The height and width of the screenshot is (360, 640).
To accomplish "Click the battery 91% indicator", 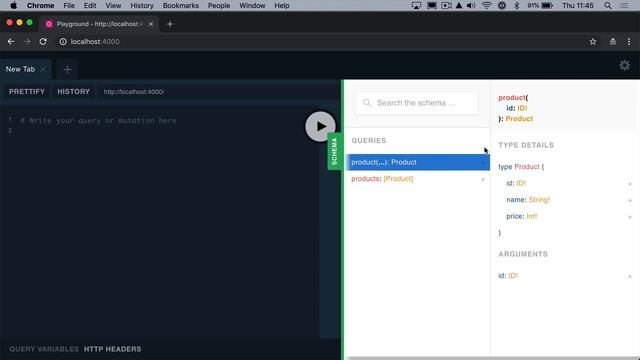I will pyautogui.click(x=540, y=6).
